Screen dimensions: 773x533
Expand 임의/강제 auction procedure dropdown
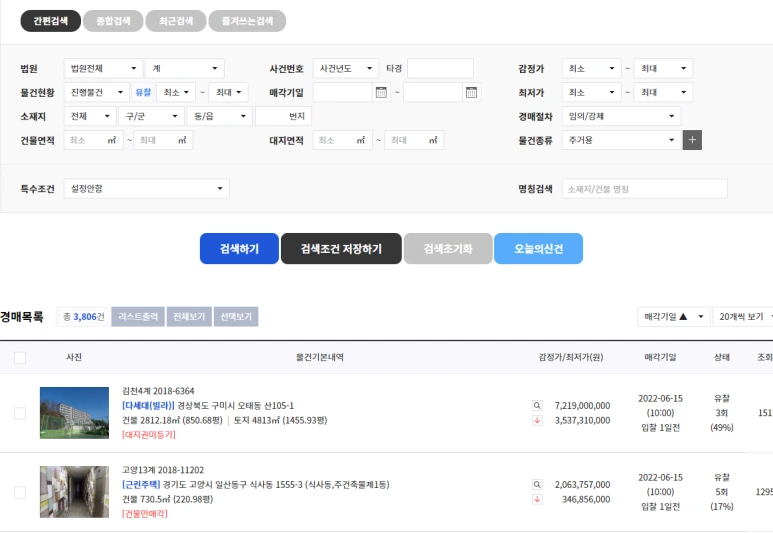tap(621, 116)
